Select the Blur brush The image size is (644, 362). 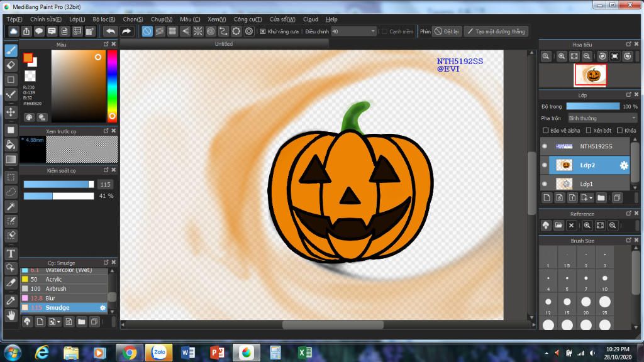(x=64, y=298)
